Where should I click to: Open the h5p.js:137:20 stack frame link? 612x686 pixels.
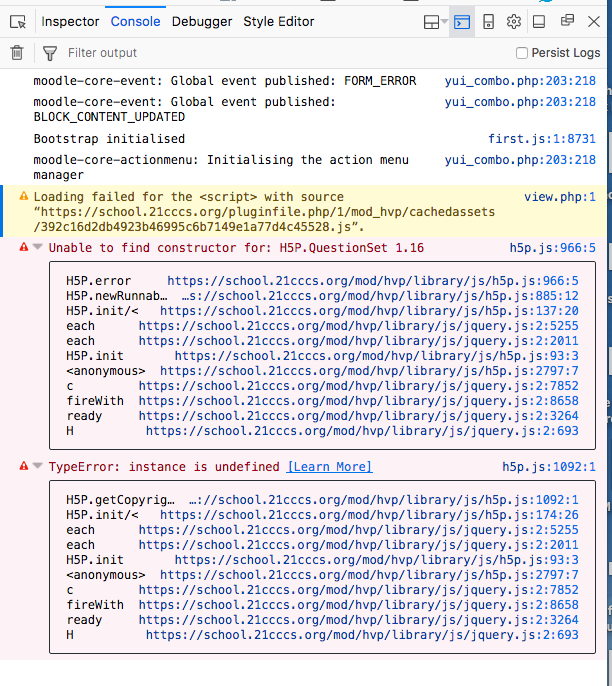[369, 311]
